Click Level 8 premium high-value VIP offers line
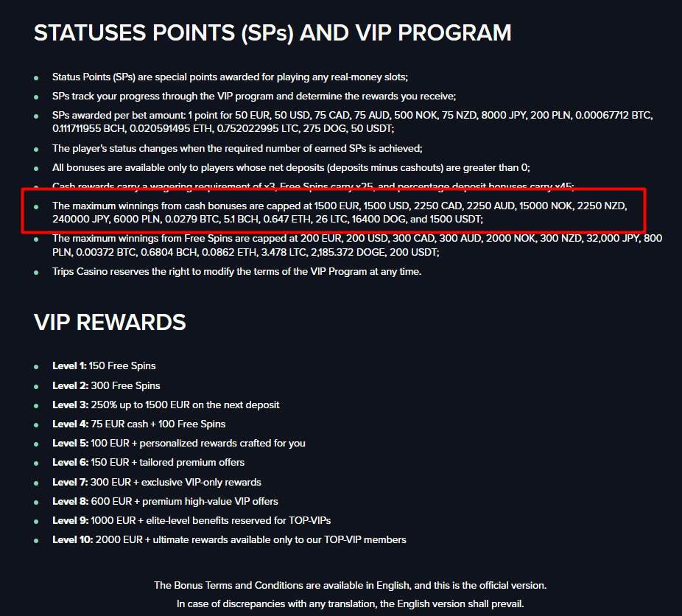The height and width of the screenshot is (616, 682). point(165,501)
